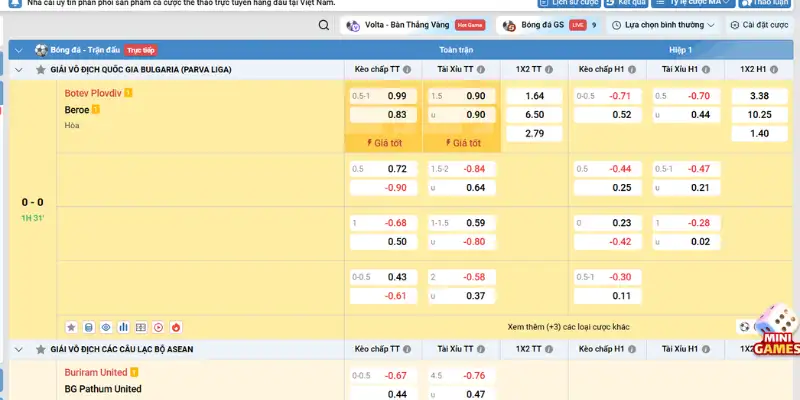Collapse the Bulgaria Parva Liga league section
The height and width of the screenshot is (400, 800).
coord(19,70)
